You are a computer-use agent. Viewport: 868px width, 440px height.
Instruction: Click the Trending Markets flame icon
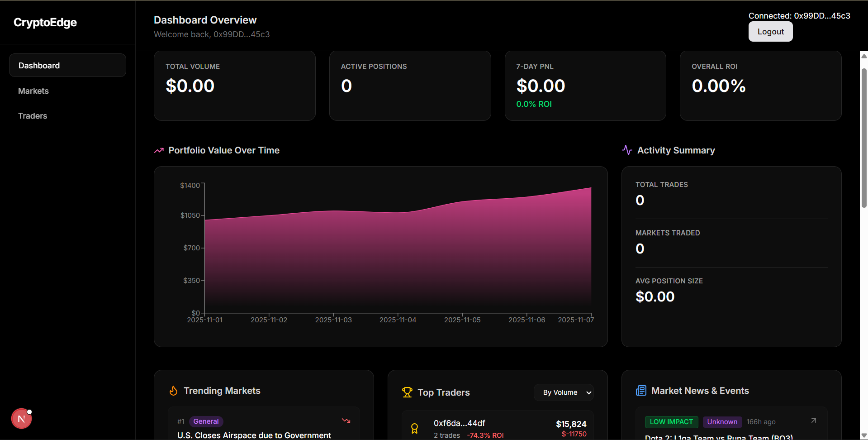(174, 390)
